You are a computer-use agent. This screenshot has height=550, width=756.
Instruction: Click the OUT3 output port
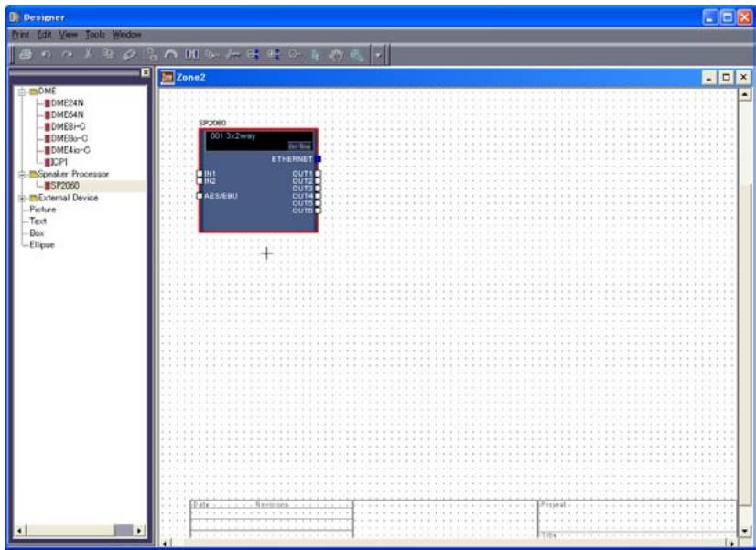click(318, 189)
